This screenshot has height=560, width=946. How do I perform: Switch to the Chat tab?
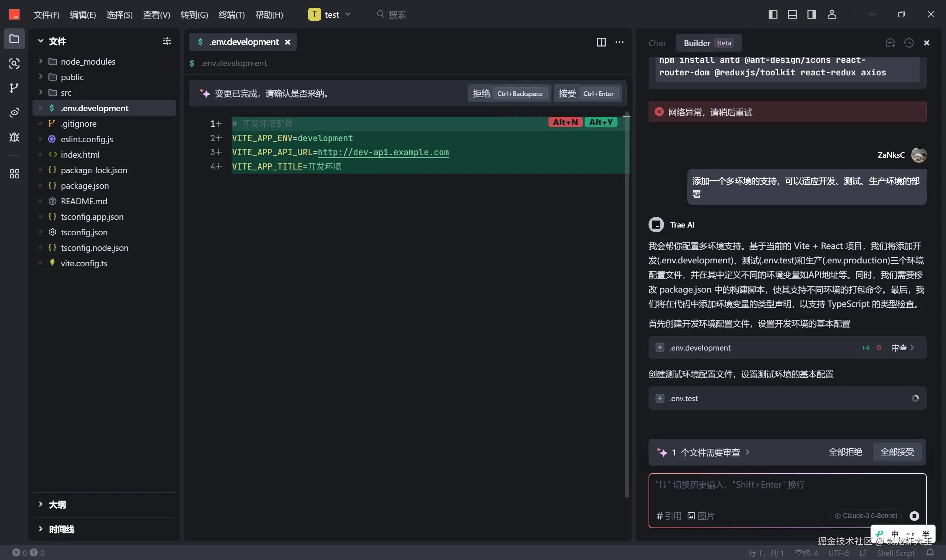coord(657,43)
